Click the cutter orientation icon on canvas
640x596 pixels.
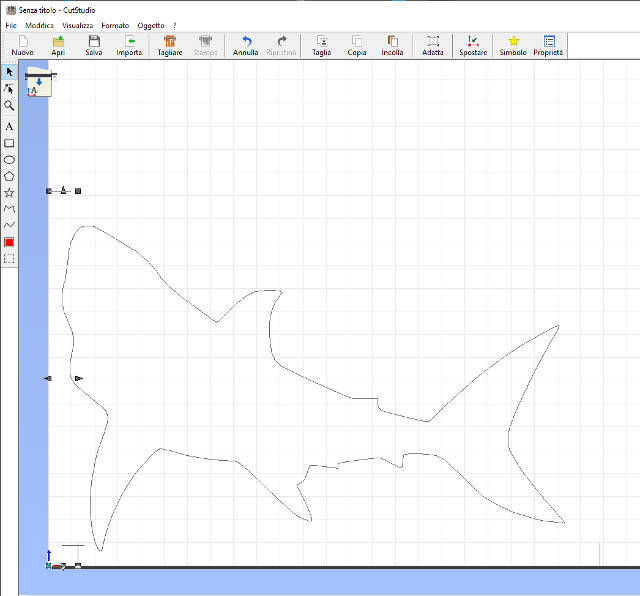(x=40, y=83)
